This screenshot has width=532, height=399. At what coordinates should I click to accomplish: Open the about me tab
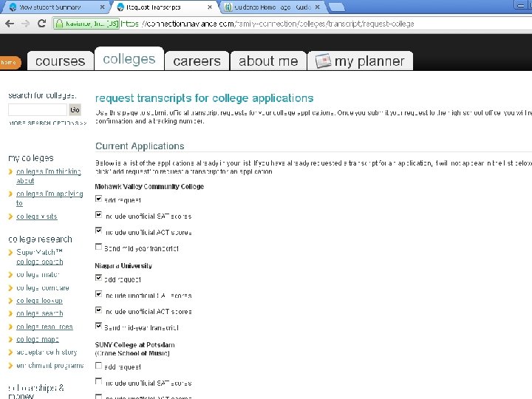click(x=268, y=61)
